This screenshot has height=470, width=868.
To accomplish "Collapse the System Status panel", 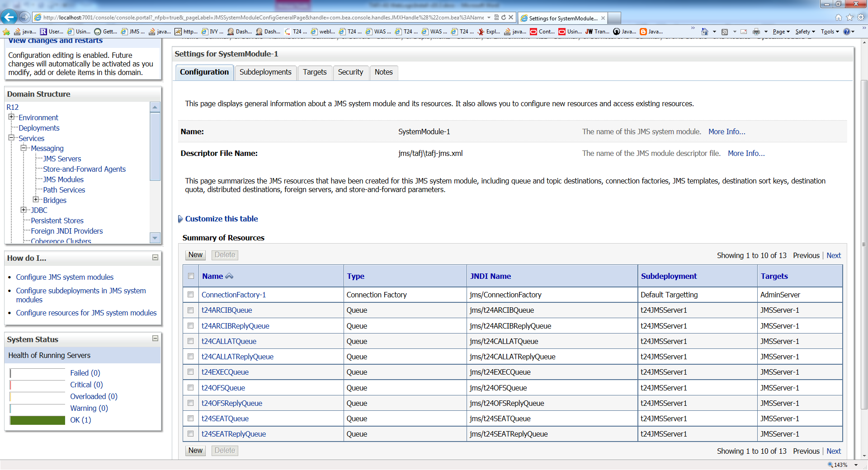I will click(155, 338).
